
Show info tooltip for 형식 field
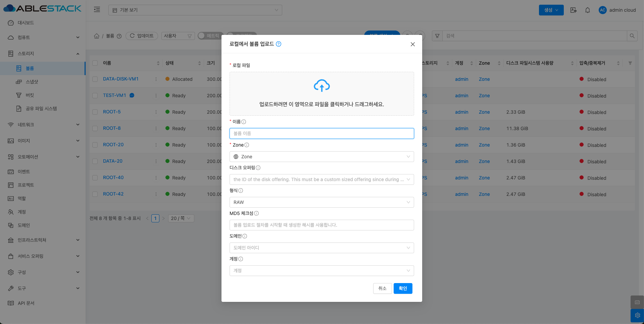click(x=241, y=191)
